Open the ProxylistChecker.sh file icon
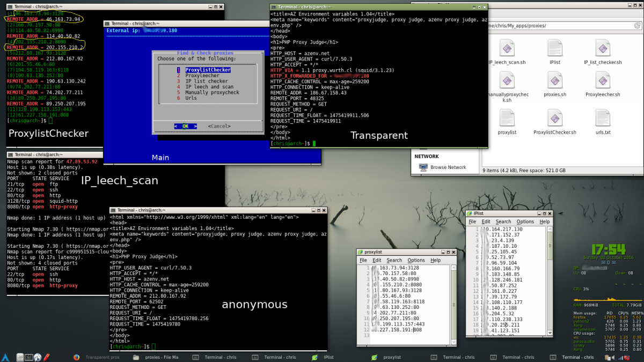 click(554, 119)
